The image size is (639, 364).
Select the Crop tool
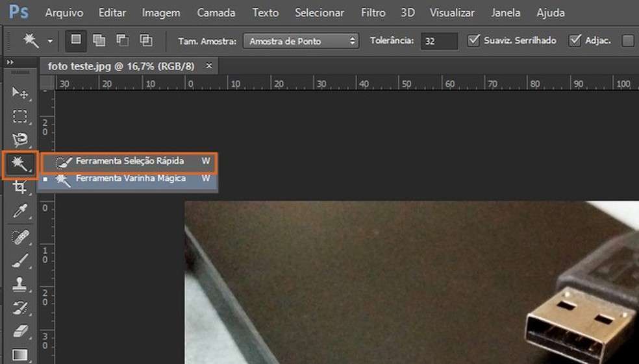coord(20,188)
